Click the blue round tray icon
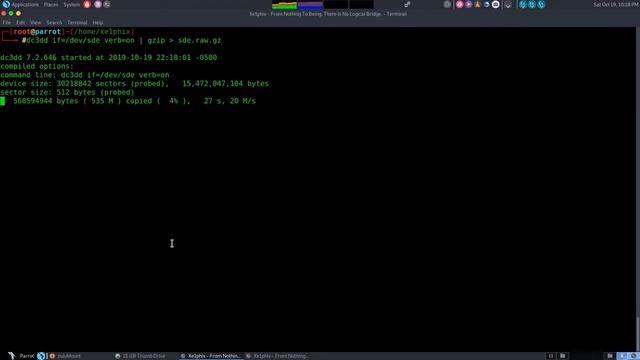640x360 pixels. pyautogui.click(x=487, y=4)
